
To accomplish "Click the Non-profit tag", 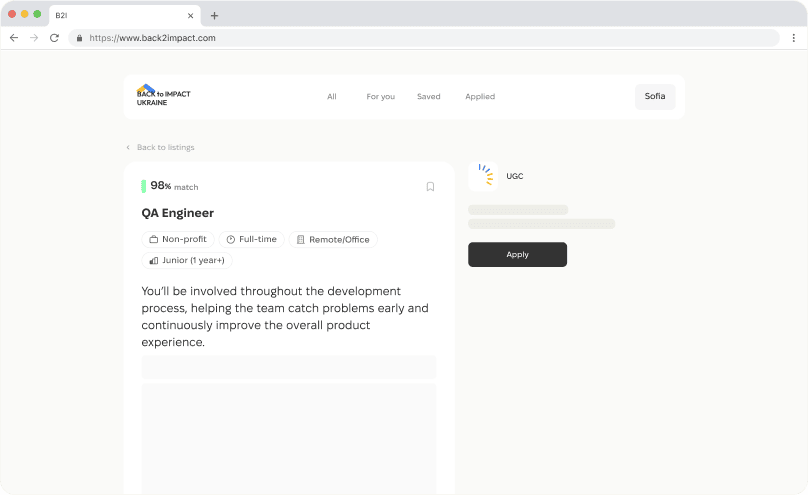I will [178, 240].
